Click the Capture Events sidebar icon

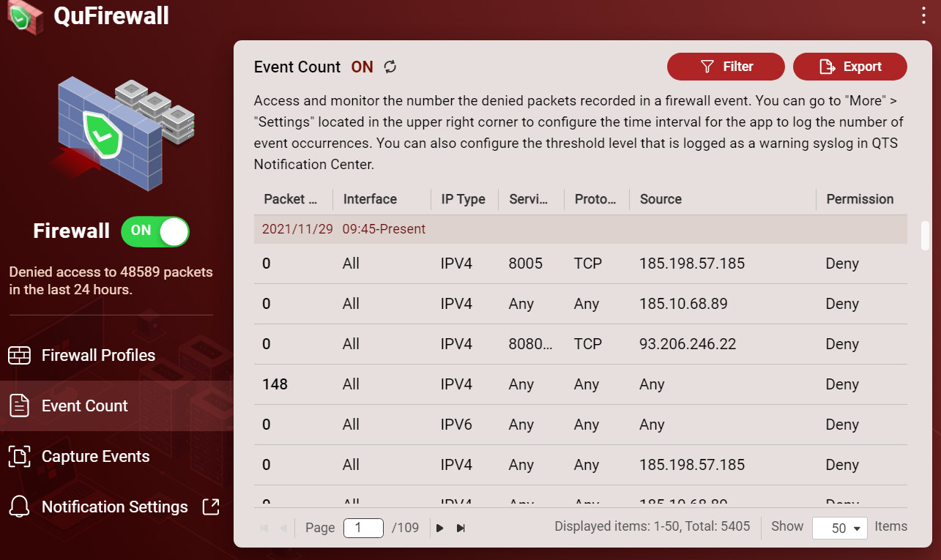tap(19, 457)
